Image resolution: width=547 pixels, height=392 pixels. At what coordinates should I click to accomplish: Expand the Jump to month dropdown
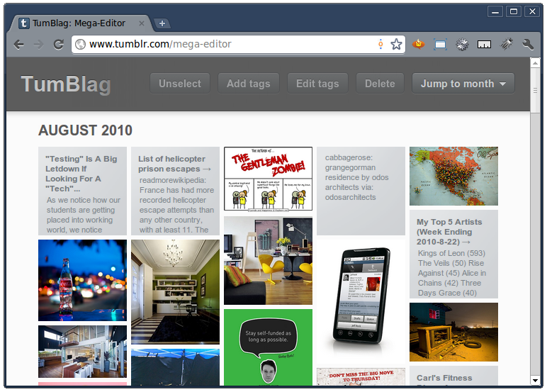pyautogui.click(x=463, y=84)
